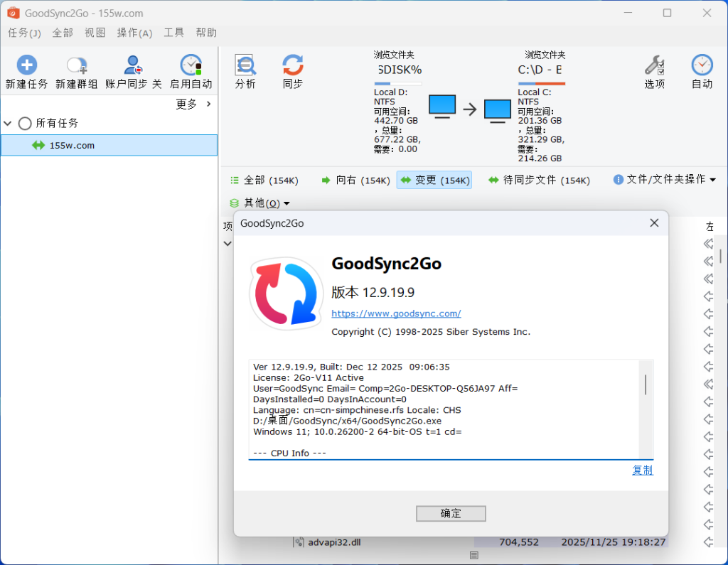Run Analyze (分析) from the toolbar

[245, 66]
